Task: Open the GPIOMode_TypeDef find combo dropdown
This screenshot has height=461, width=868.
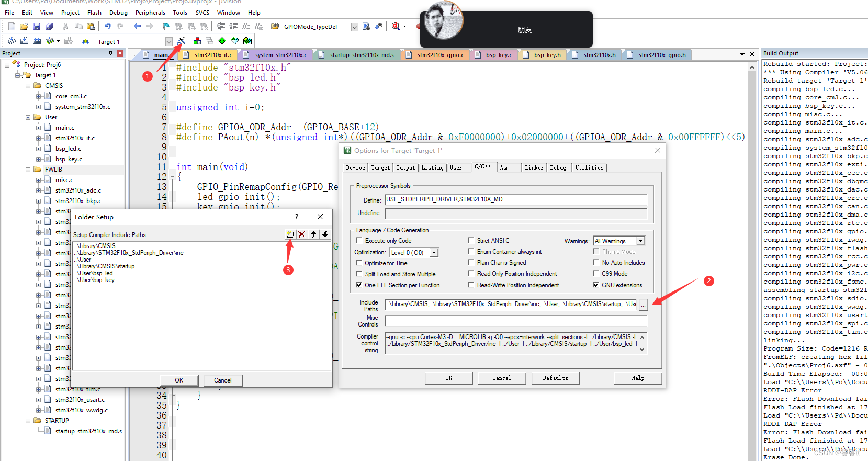Action: [x=355, y=27]
